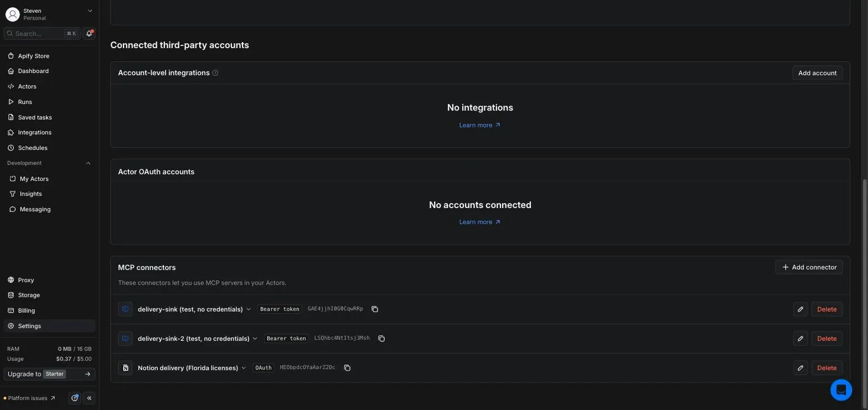Click the Steven account avatar
This screenshot has height=410, width=868.
point(12,14)
